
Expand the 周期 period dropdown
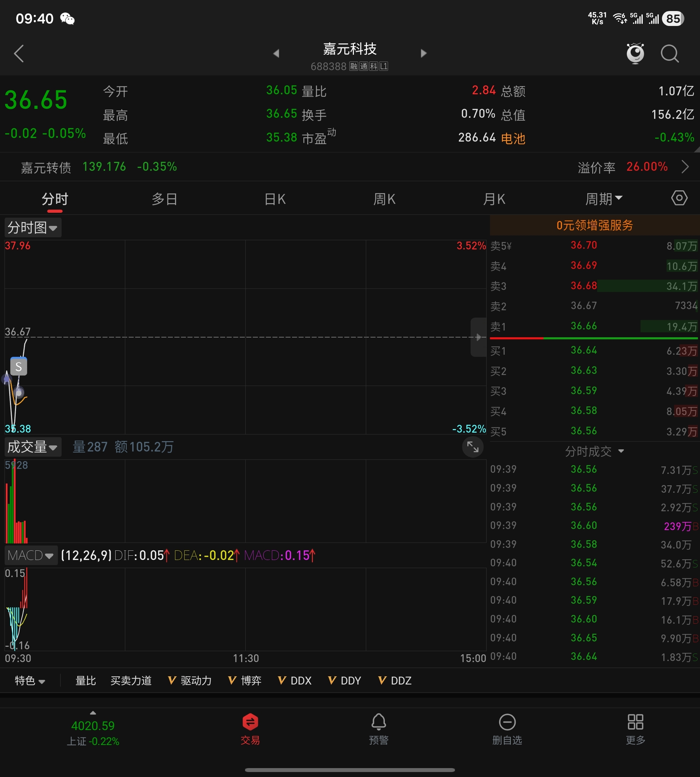(x=603, y=199)
